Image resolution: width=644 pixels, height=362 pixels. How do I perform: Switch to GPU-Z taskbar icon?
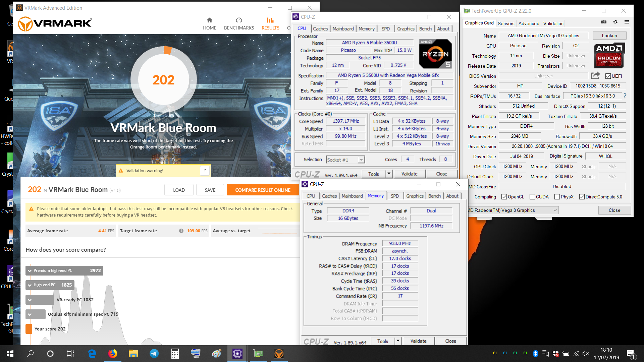click(258, 354)
